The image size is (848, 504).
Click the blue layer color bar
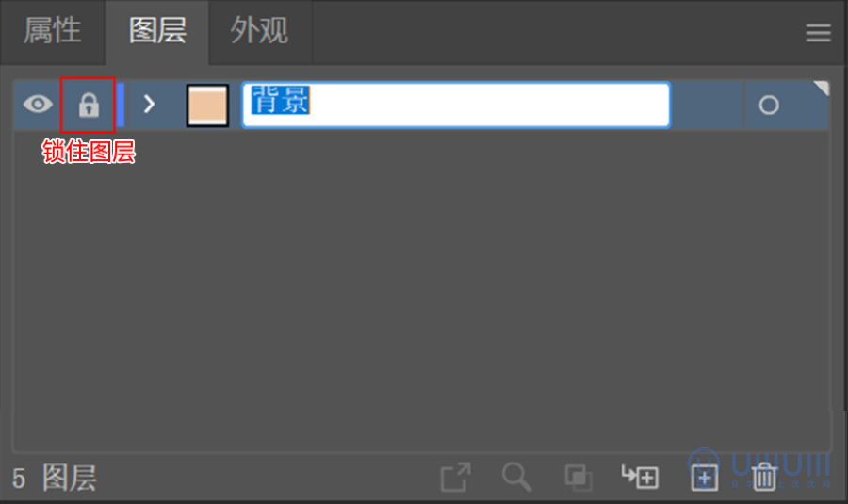[x=122, y=105]
